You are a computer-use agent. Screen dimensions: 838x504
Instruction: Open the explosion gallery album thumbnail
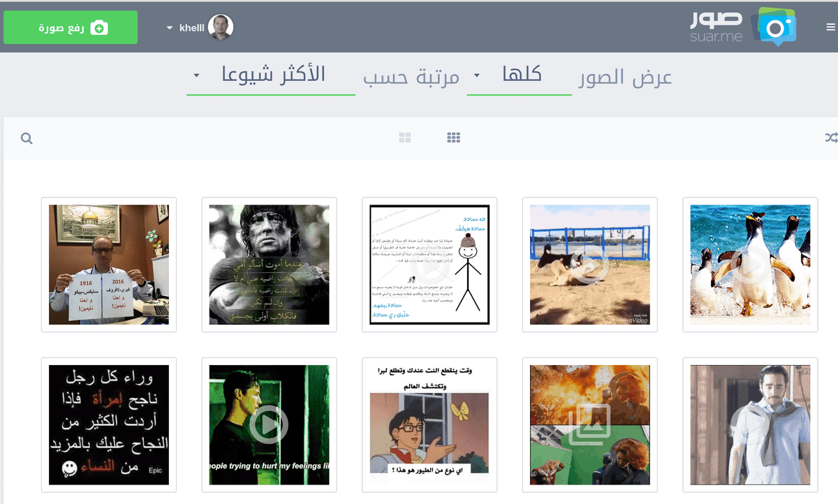point(589,424)
